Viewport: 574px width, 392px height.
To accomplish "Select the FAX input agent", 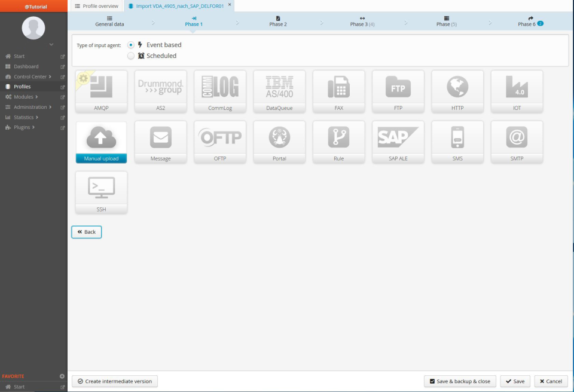I will pyautogui.click(x=338, y=91).
